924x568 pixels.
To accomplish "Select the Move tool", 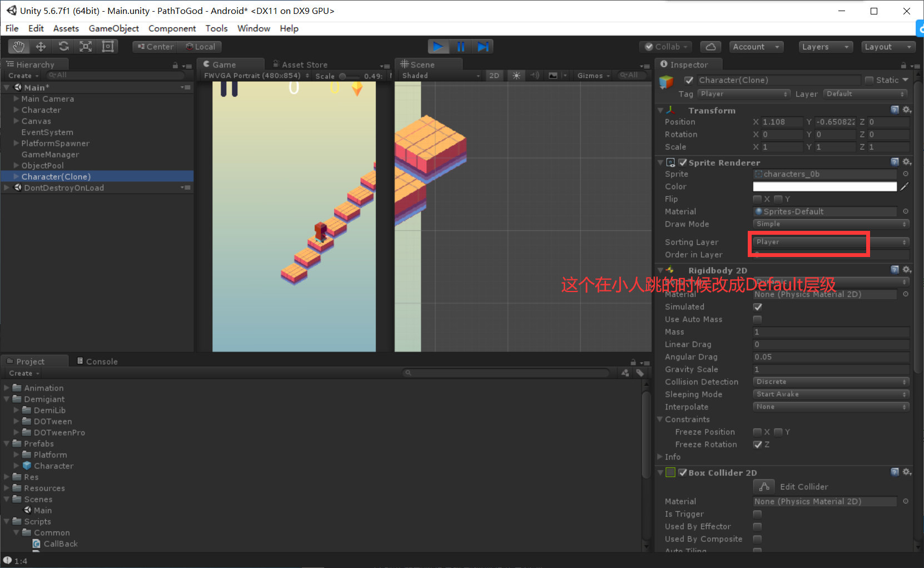I will point(41,47).
